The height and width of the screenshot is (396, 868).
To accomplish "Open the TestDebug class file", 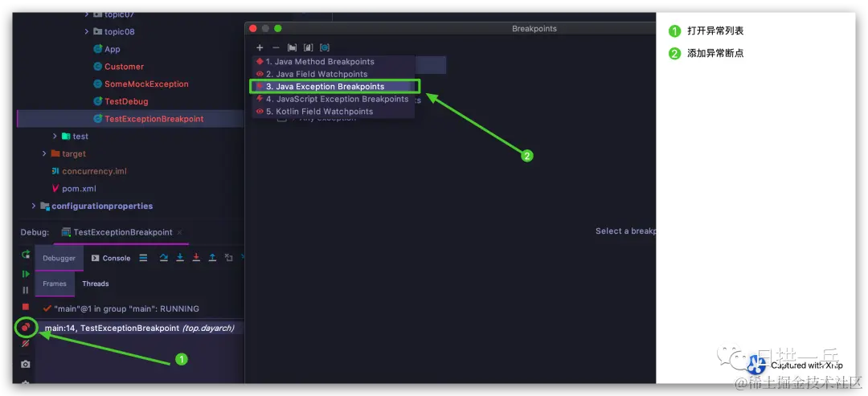I will tap(126, 101).
